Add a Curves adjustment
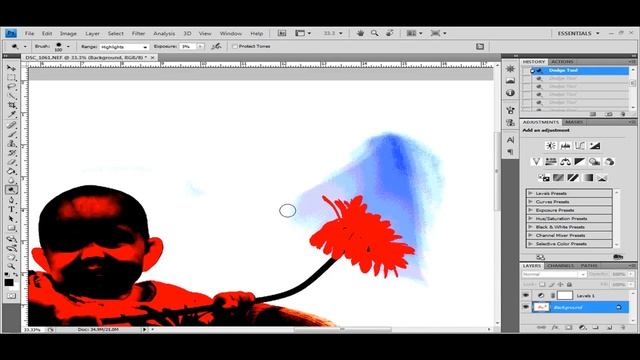Screen dimensions: 640x360 (580, 146)
